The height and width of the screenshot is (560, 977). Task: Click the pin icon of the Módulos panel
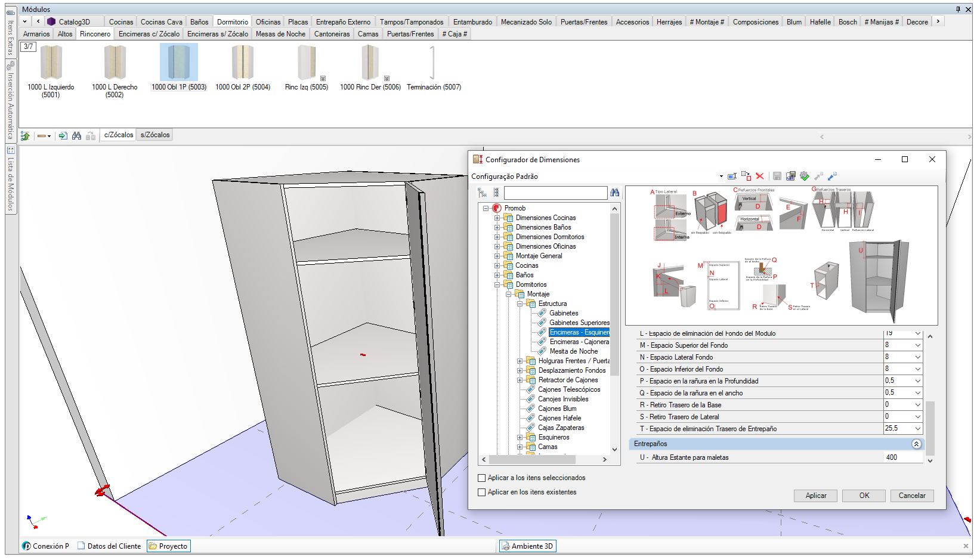(959, 9)
